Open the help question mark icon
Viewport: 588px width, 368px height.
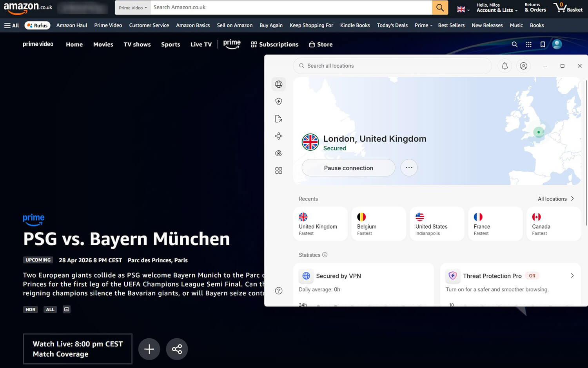279,290
